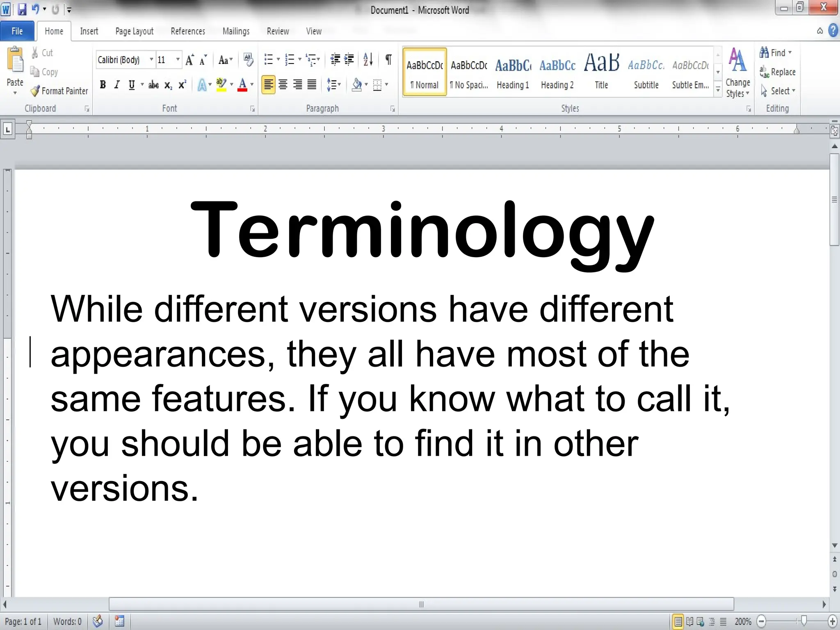Click the Shading paint bucket icon

point(357,85)
